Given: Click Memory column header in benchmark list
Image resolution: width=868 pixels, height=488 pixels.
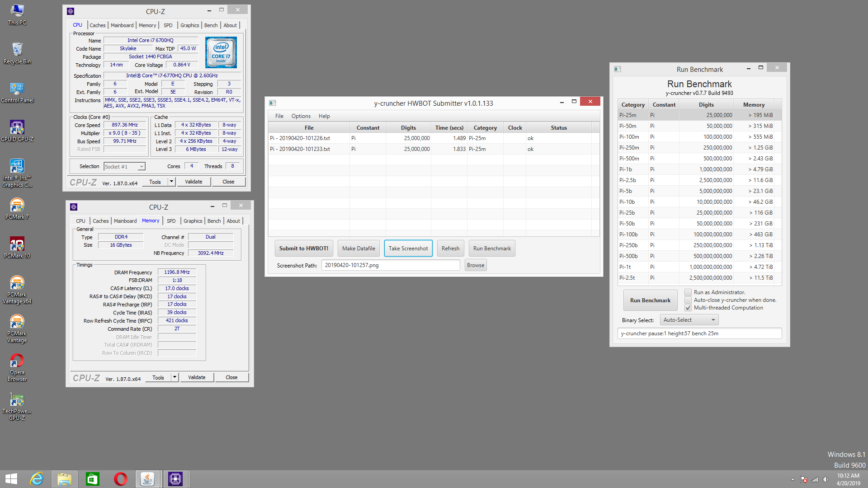Looking at the screenshot, I should point(754,105).
